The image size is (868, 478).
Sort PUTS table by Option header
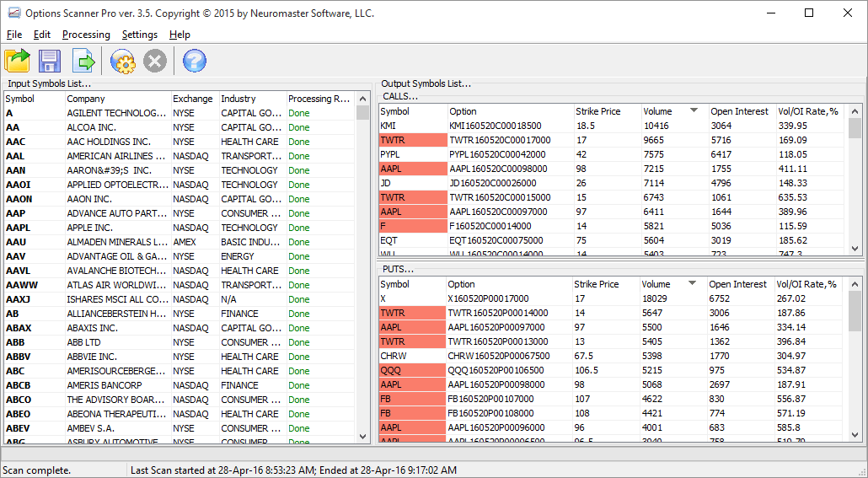(x=509, y=284)
